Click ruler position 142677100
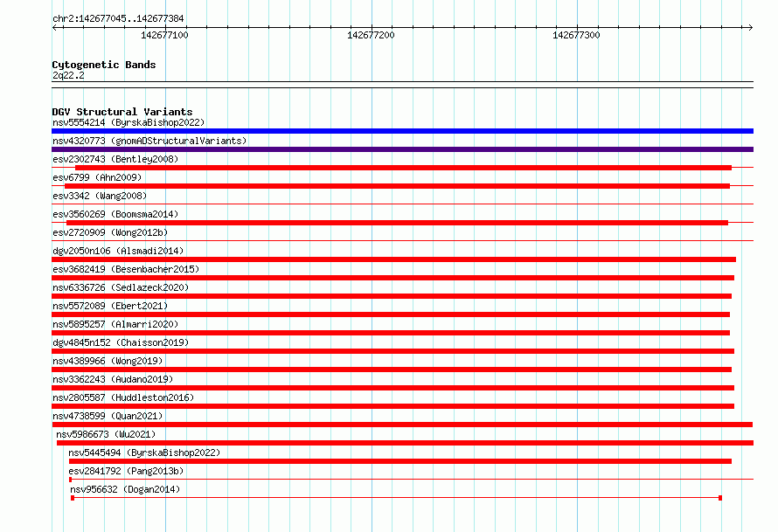778x532 pixels. 164,35
